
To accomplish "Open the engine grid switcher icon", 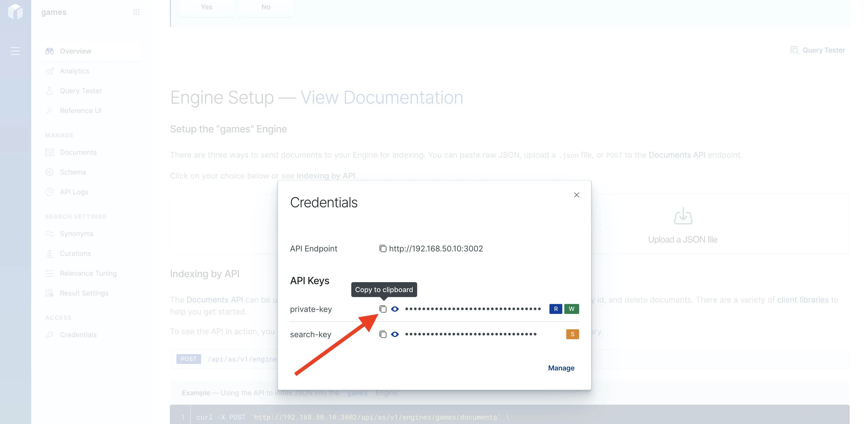I will 136,12.
